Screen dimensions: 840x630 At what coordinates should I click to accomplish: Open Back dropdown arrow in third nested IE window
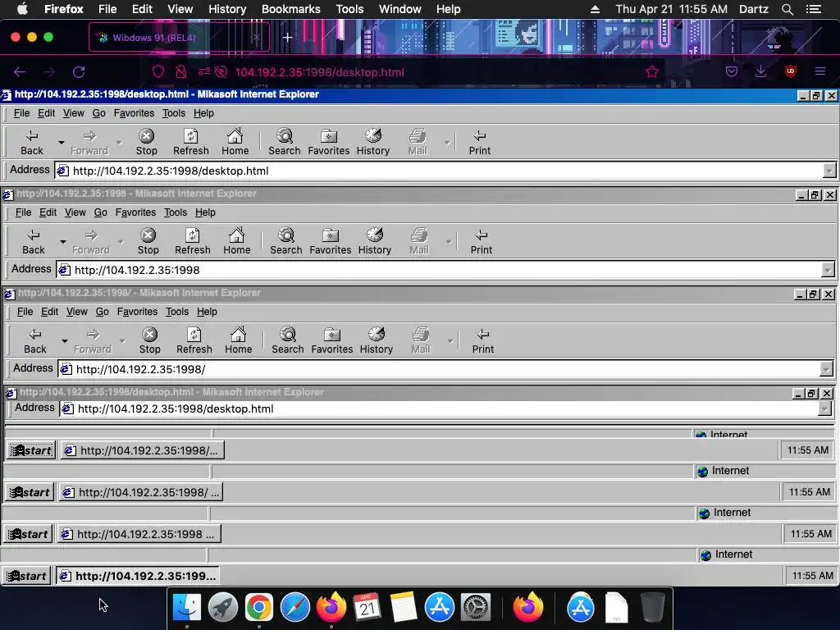point(64,340)
